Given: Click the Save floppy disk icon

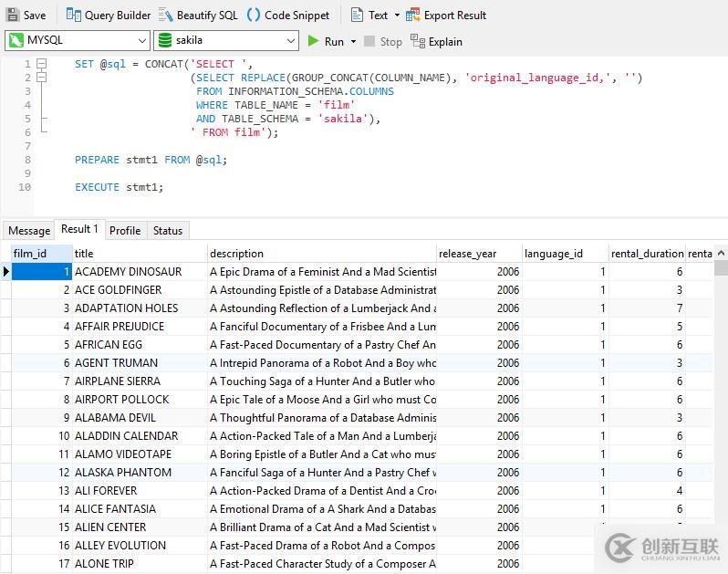Looking at the screenshot, I should tap(13, 15).
